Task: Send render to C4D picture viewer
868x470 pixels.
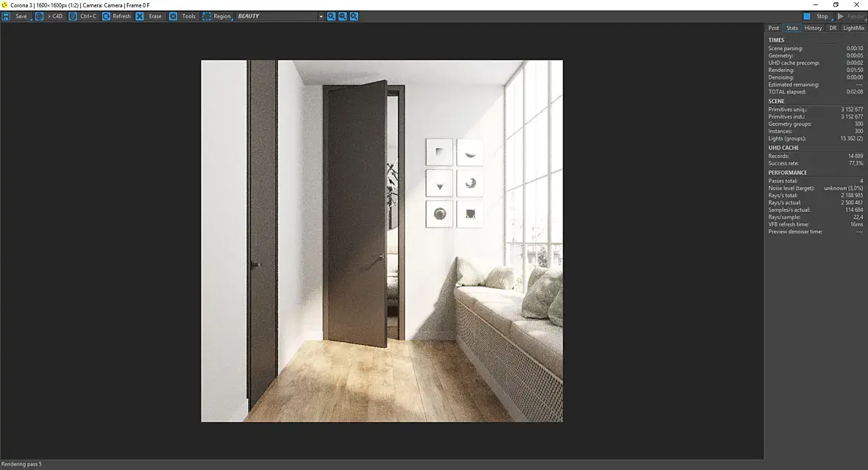Action: coord(49,17)
